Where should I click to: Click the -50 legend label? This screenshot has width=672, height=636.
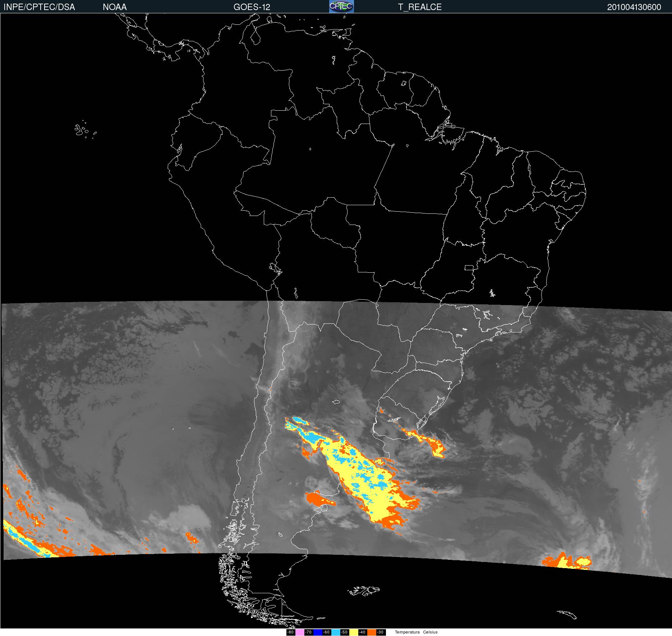tap(345, 632)
